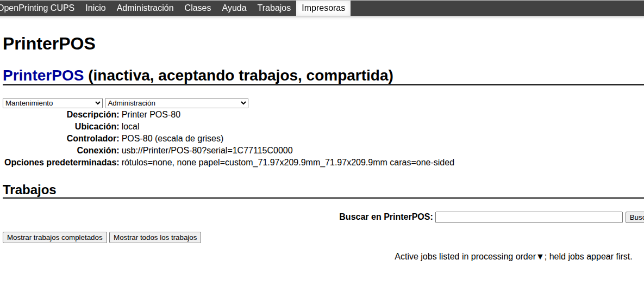
Task: Focus the Buscar en PrinterPOS search field
Action: [x=529, y=217]
